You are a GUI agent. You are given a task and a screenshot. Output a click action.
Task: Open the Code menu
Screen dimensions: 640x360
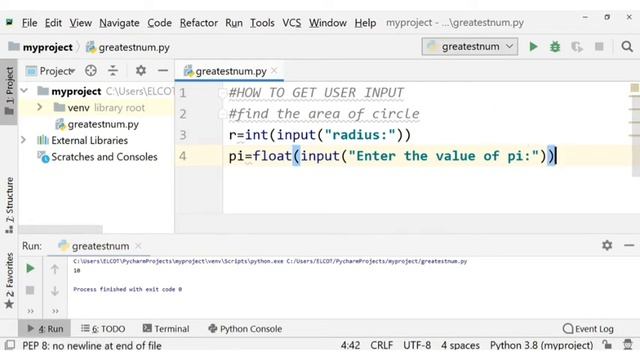click(x=159, y=23)
